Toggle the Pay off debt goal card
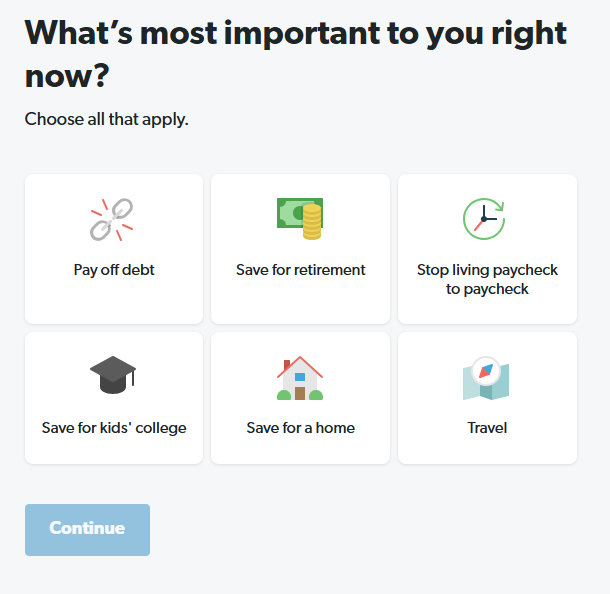Image resolution: width=610 pixels, height=594 pixels. tap(114, 249)
